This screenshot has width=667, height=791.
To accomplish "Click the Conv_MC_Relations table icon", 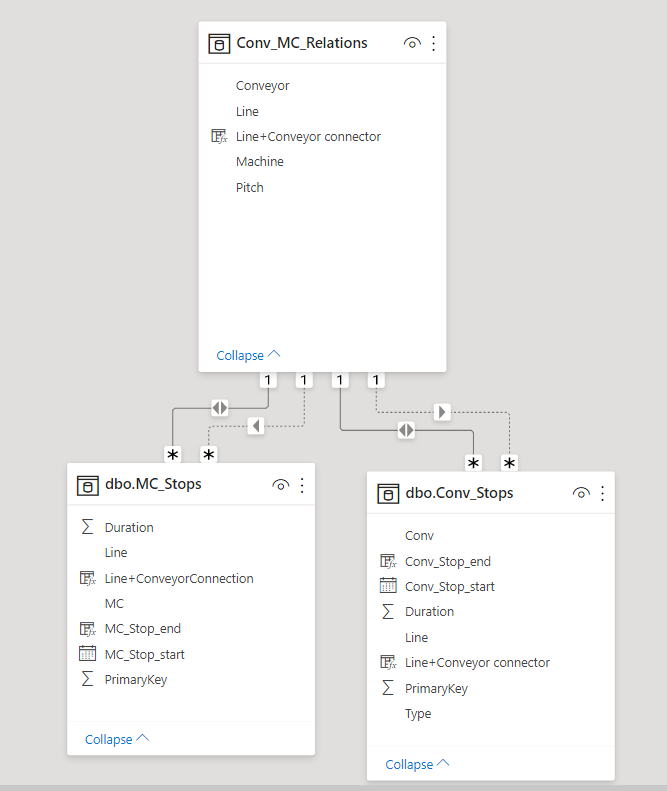I will click(x=219, y=44).
